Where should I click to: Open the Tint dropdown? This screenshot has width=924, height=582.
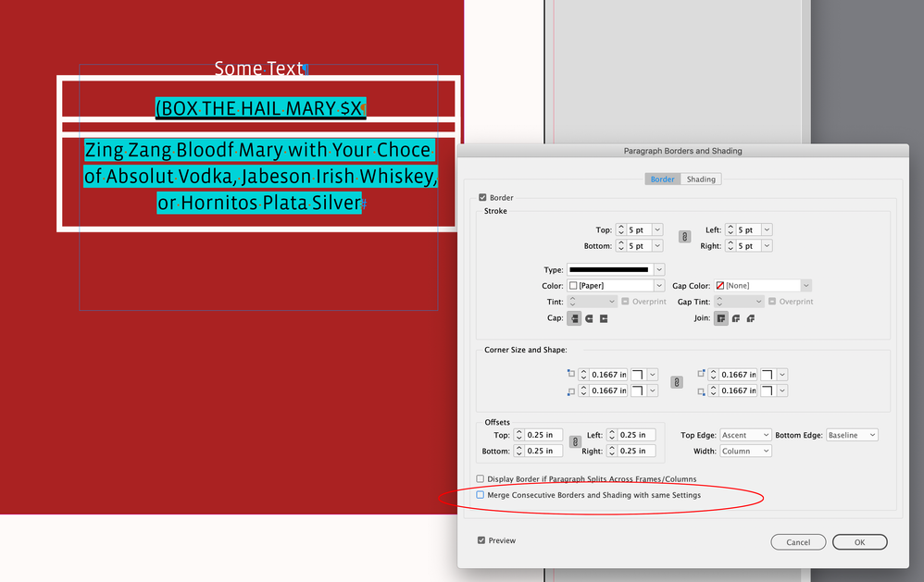point(612,302)
